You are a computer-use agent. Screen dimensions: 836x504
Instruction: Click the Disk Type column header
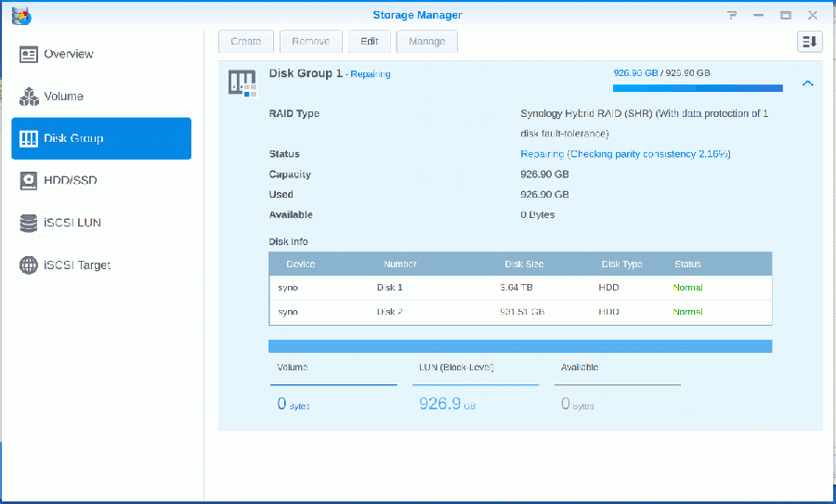(621, 265)
